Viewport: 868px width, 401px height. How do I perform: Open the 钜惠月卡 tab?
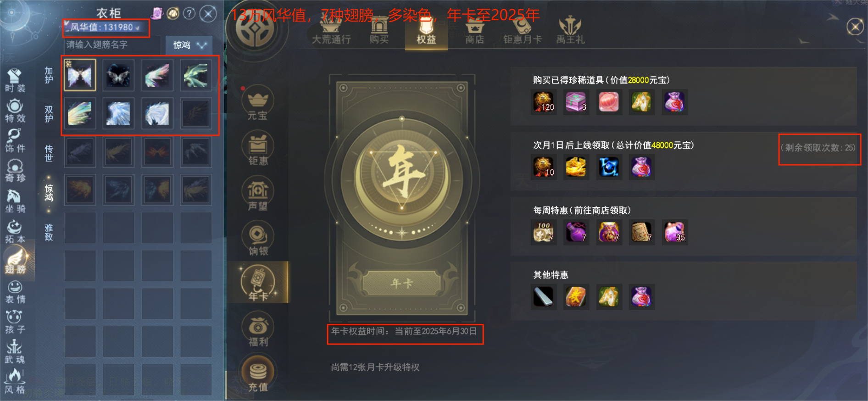522,32
